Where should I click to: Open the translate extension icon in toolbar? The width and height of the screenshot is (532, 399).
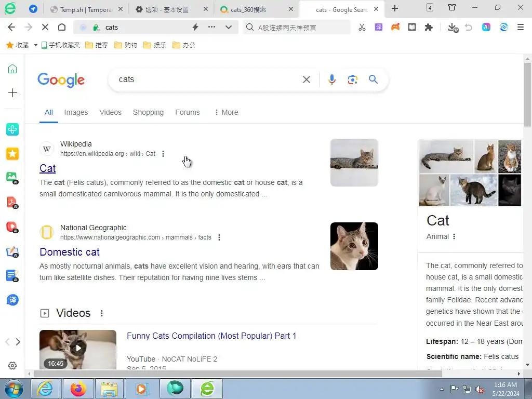(x=379, y=27)
